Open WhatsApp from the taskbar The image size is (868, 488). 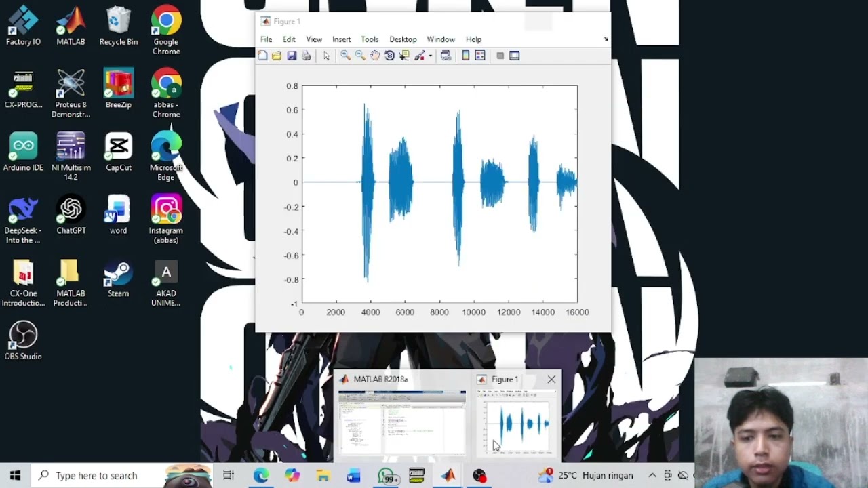click(x=387, y=476)
